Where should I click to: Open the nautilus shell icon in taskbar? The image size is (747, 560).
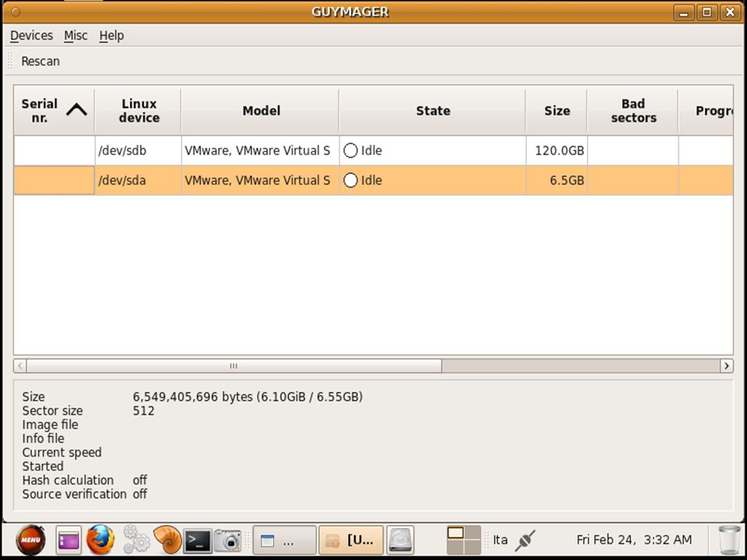point(167,540)
